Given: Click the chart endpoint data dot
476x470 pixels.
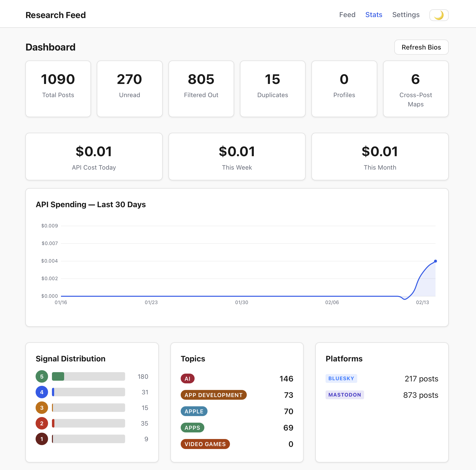Looking at the screenshot, I should click(435, 261).
